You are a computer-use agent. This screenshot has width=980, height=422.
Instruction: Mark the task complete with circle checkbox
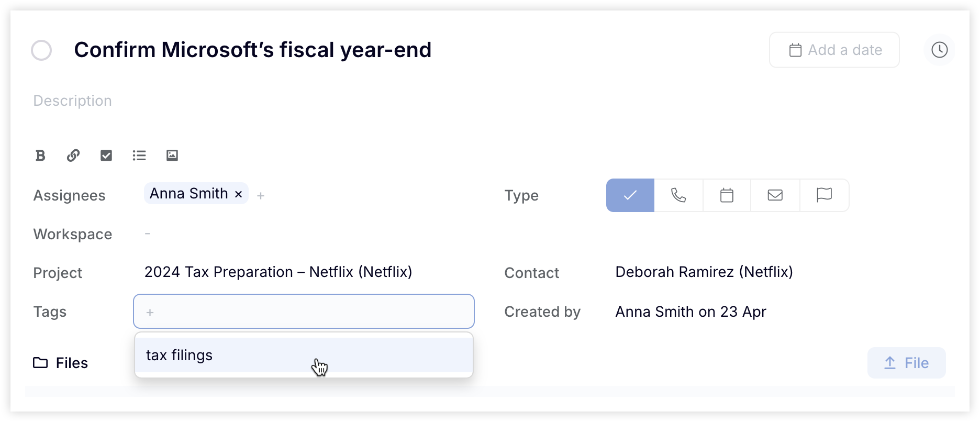click(x=41, y=50)
